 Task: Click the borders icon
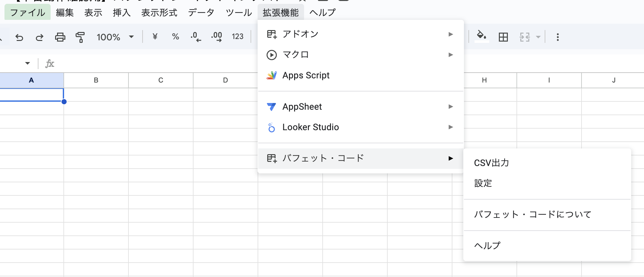pyautogui.click(x=503, y=37)
